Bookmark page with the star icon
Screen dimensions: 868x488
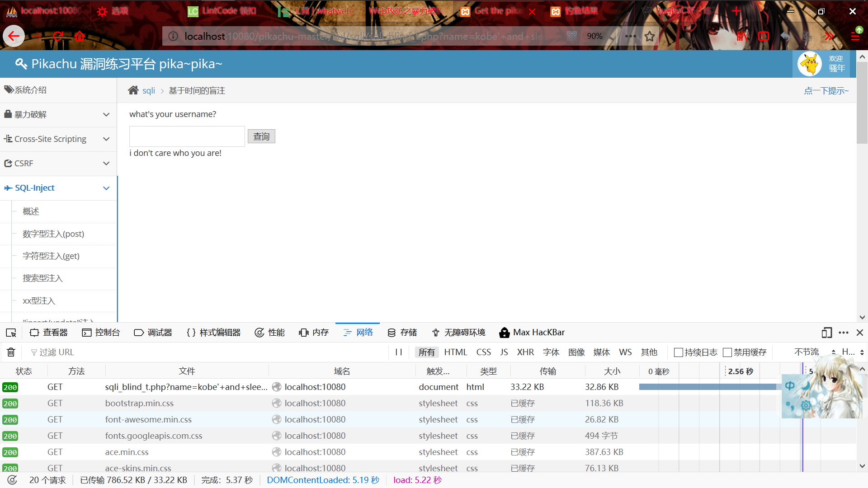coord(650,36)
